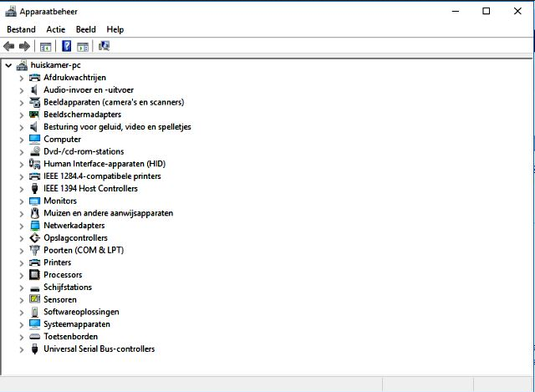Screen dimensions: 535x392
Task: Click the Computer monitor icon
Action: pyautogui.click(x=34, y=140)
